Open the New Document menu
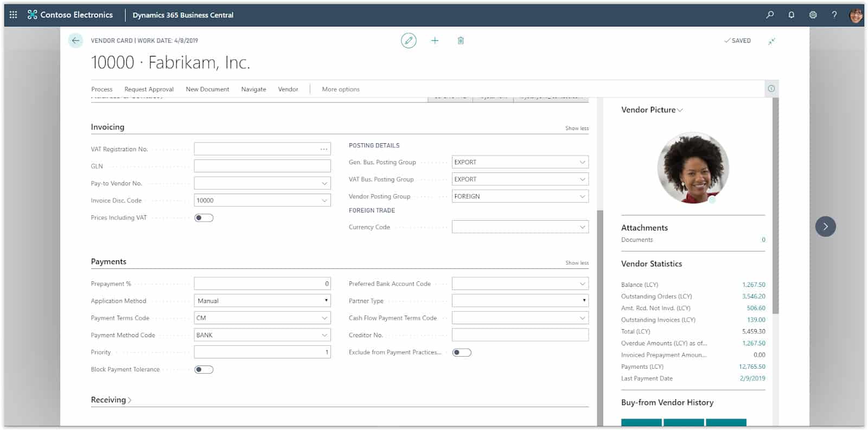The image size is (868, 430). coord(207,89)
